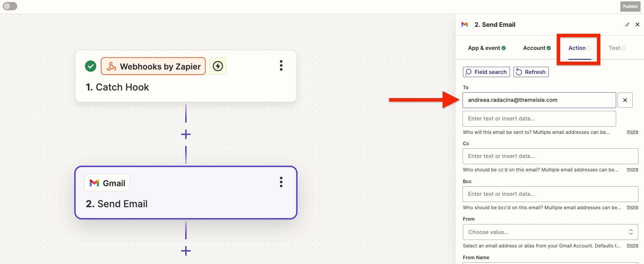Click the lightning bolt trigger icon
The height and width of the screenshot is (264, 644).
[x=218, y=66]
